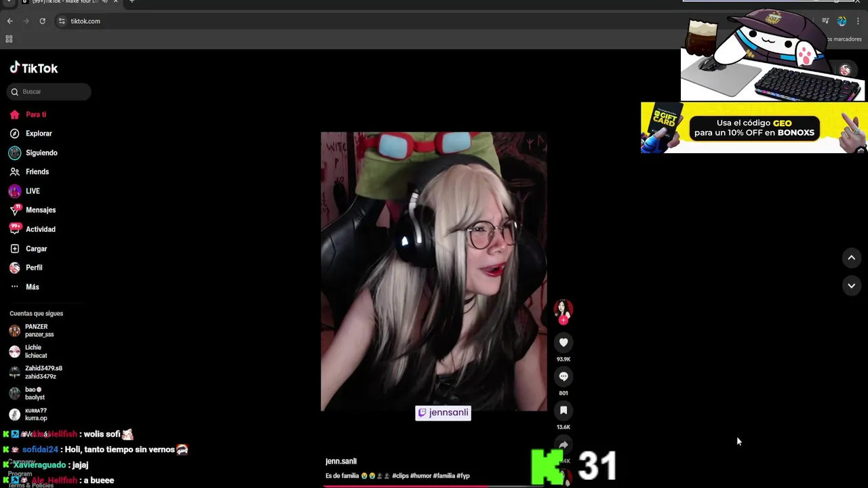Click the TikTok logo
868x488 pixels.
click(34, 68)
